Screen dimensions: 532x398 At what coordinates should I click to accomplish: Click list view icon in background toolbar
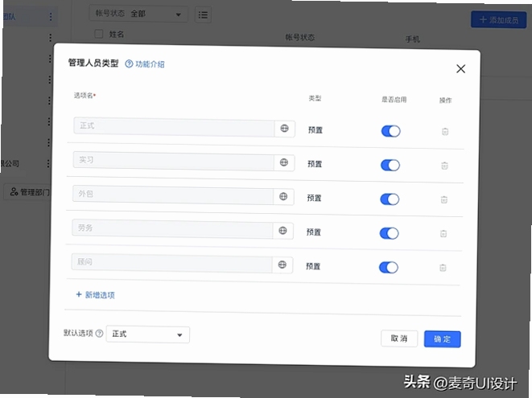(203, 14)
